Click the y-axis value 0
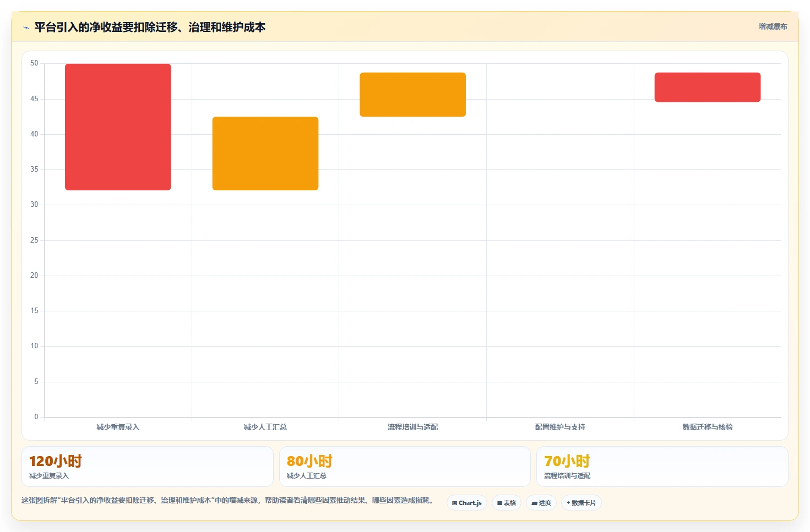 coord(36,417)
